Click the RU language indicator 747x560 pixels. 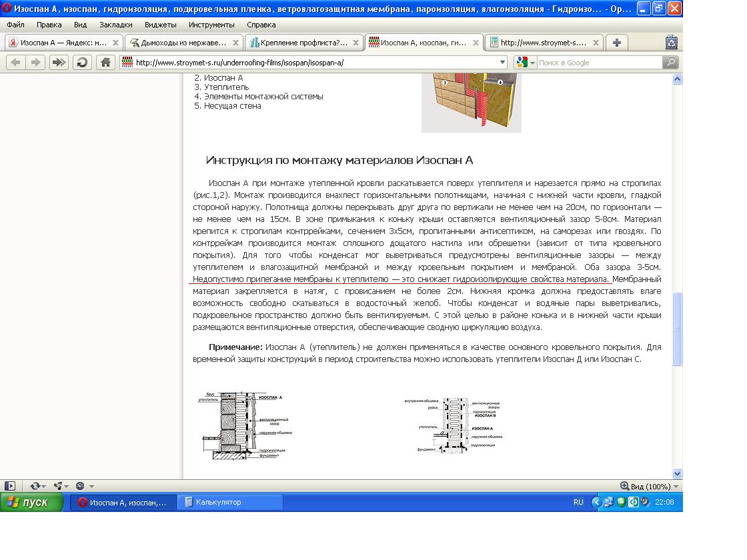tap(578, 502)
